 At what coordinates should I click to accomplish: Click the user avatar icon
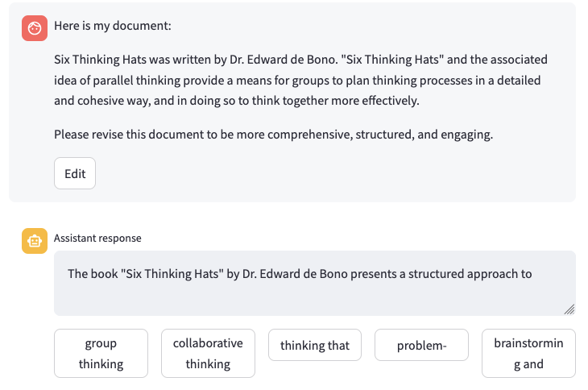[34, 28]
